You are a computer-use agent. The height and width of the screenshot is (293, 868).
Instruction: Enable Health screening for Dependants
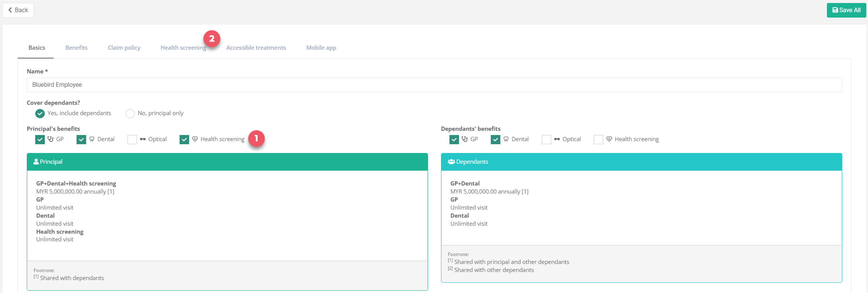click(598, 139)
